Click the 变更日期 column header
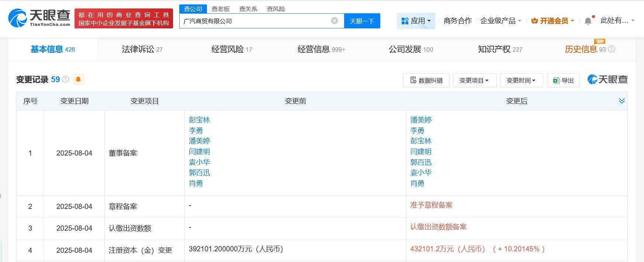The width and height of the screenshot is (644, 262). coord(75,101)
